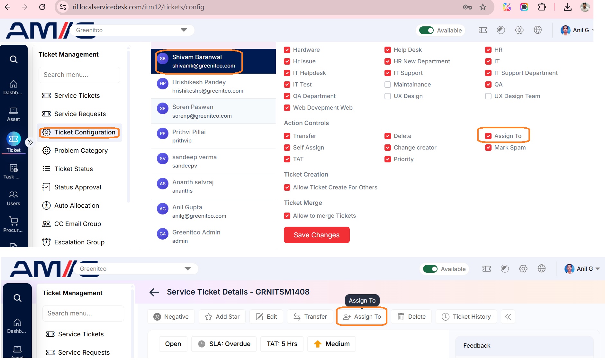This screenshot has width=605, height=364.
Task: Open the Users module in the sidebar
Action: tap(14, 198)
